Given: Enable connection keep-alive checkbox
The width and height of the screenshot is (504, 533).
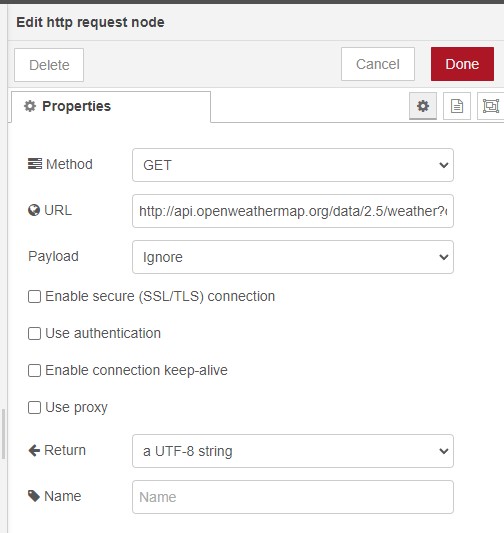Looking at the screenshot, I should (34, 371).
